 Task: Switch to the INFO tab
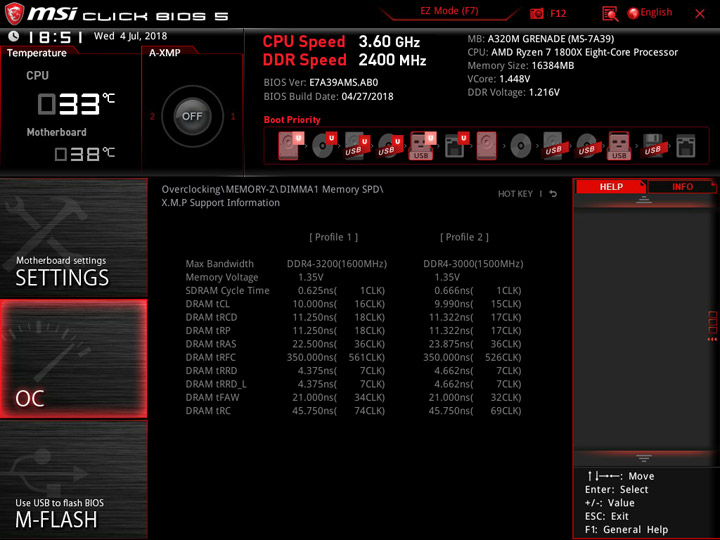click(682, 186)
